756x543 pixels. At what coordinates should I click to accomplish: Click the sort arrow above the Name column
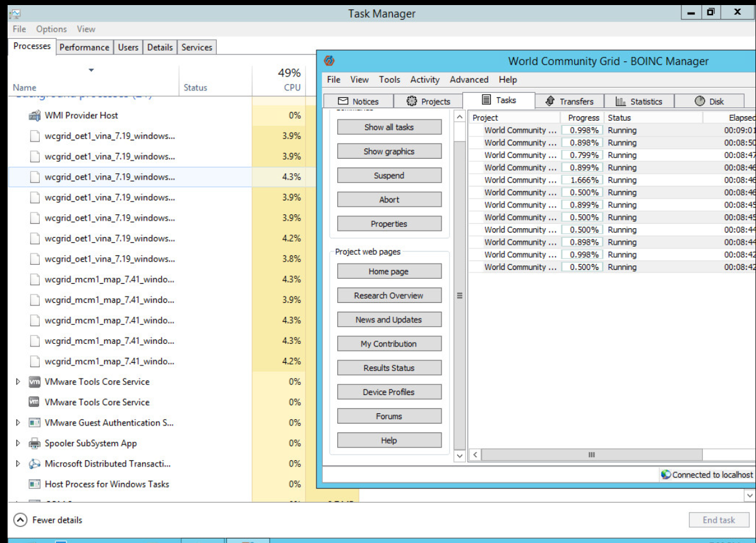[x=91, y=70]
